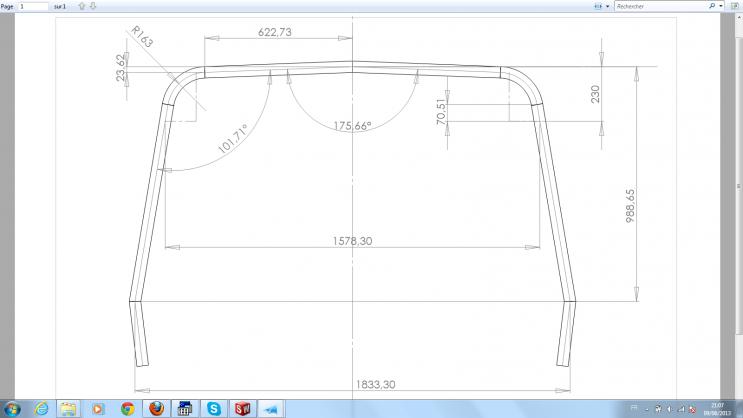The image size is (743, 418).
Task: Go to the previous page with up arrow
Action: [83, 6]
